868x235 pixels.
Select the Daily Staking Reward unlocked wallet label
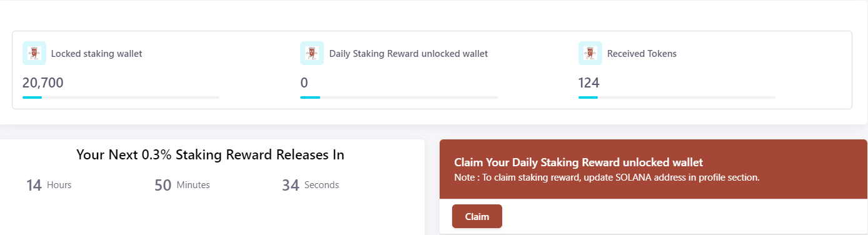[x=408, y=54]
